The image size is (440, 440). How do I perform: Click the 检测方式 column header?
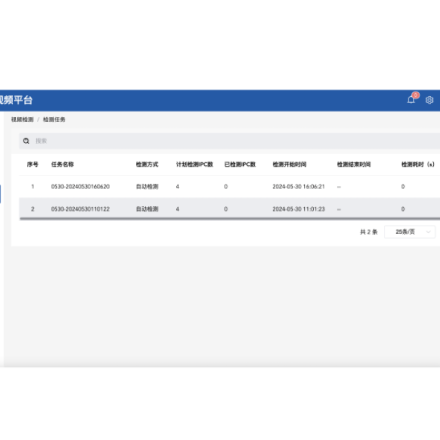pyautogui.click(x=147, y=164)
